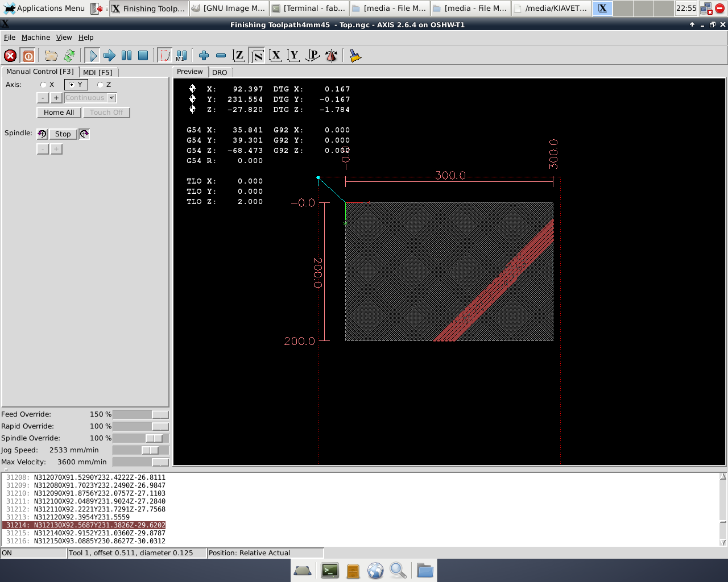
Task: Pause program execution
Action: click(x=126, y=55)
